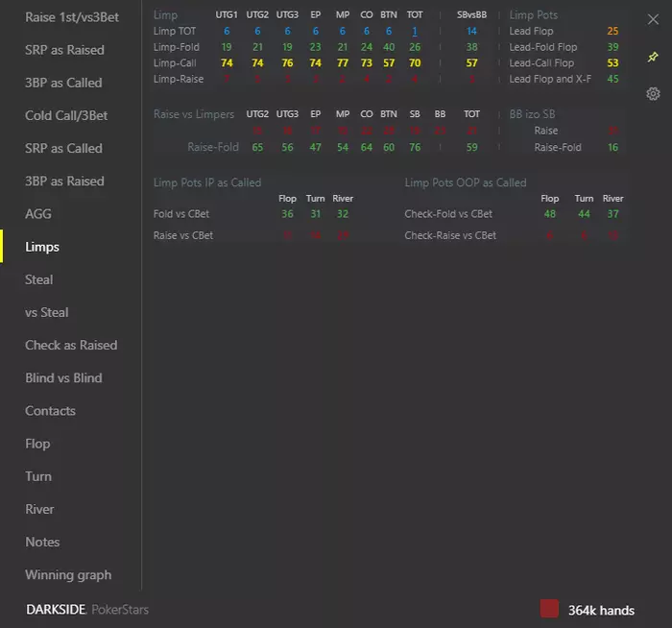Click the SBvsBB column header
672x628 pixels.
pyautogui.click(x=471, y=15)
